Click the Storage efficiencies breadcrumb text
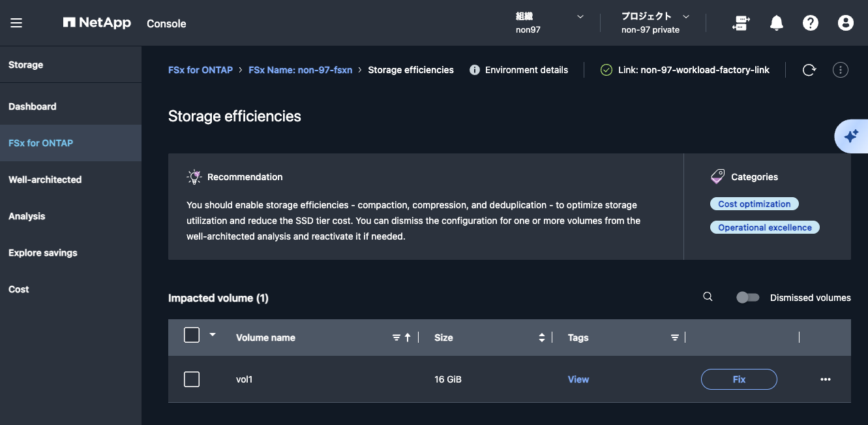Screen dimensions: 868x425 point(411,70)
